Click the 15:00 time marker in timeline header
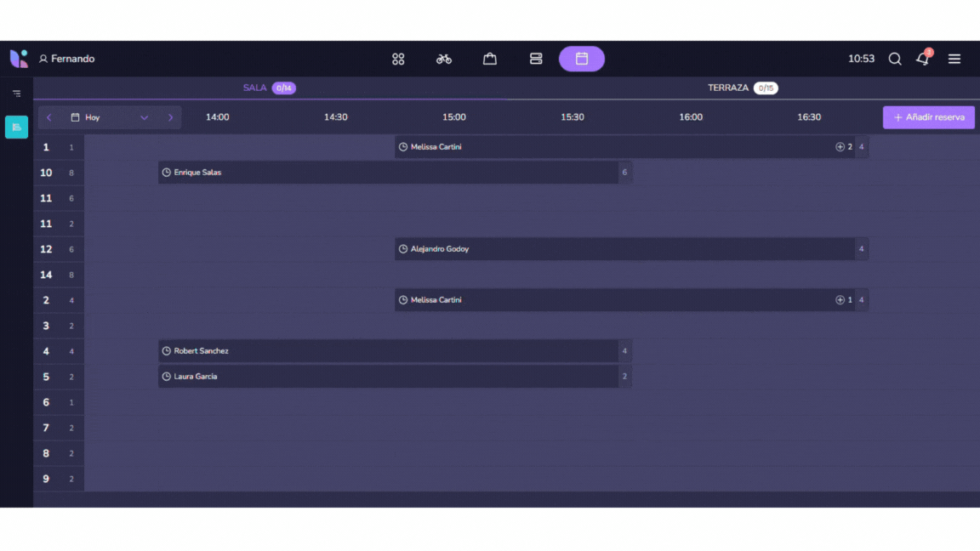 [454, 117]
